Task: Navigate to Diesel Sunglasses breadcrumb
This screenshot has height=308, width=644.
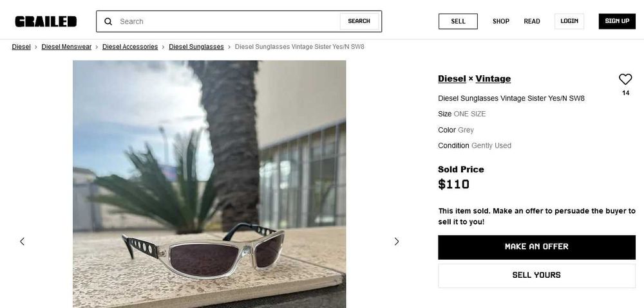Action: tap(196, 47)
